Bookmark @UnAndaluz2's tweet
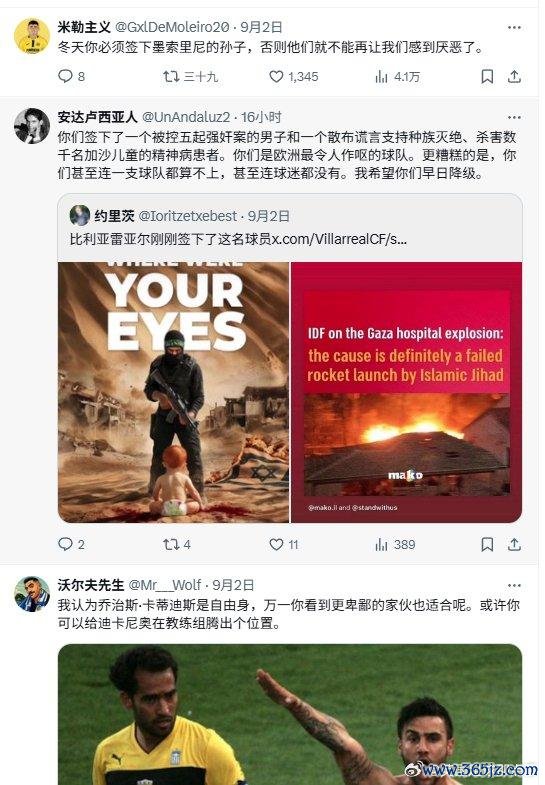Viewport: 545px width, 785px height. pos(487,544)
